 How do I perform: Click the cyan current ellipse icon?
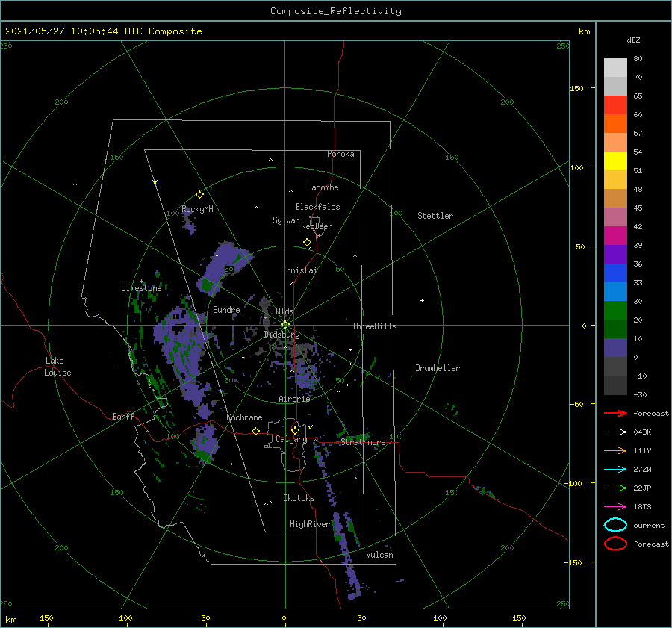pos(615,525)
